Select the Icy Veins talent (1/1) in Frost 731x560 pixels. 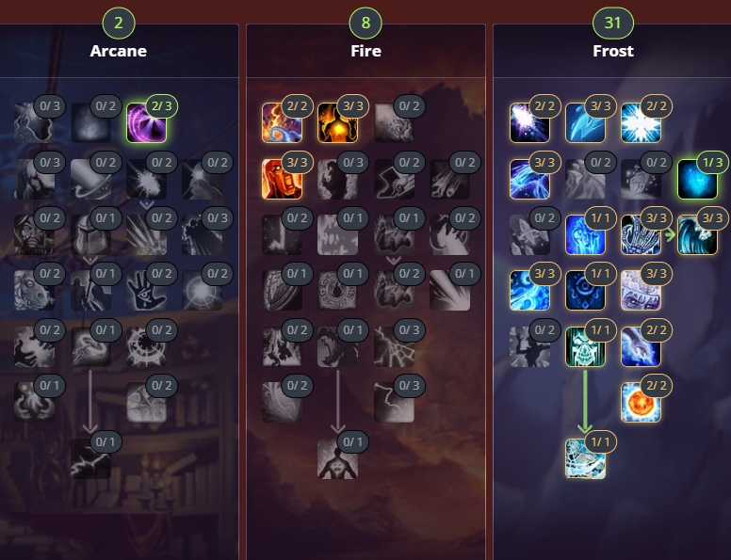pos(585,234)
